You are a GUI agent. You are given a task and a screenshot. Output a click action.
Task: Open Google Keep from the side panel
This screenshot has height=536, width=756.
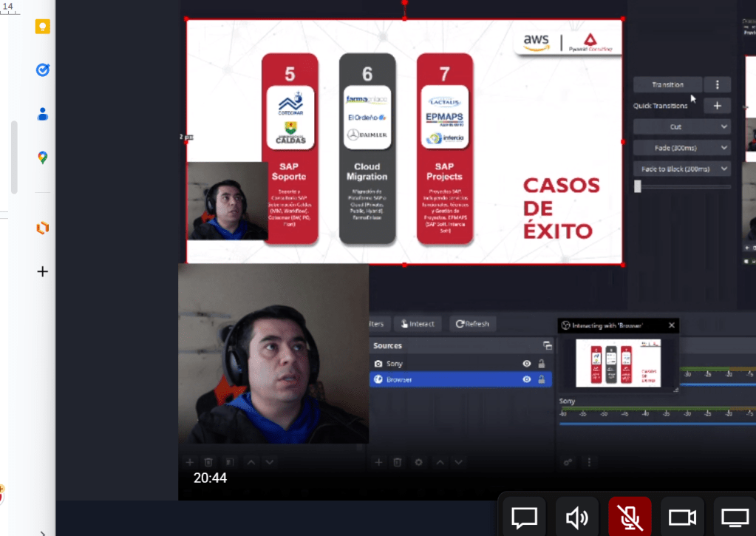[42, 27]
